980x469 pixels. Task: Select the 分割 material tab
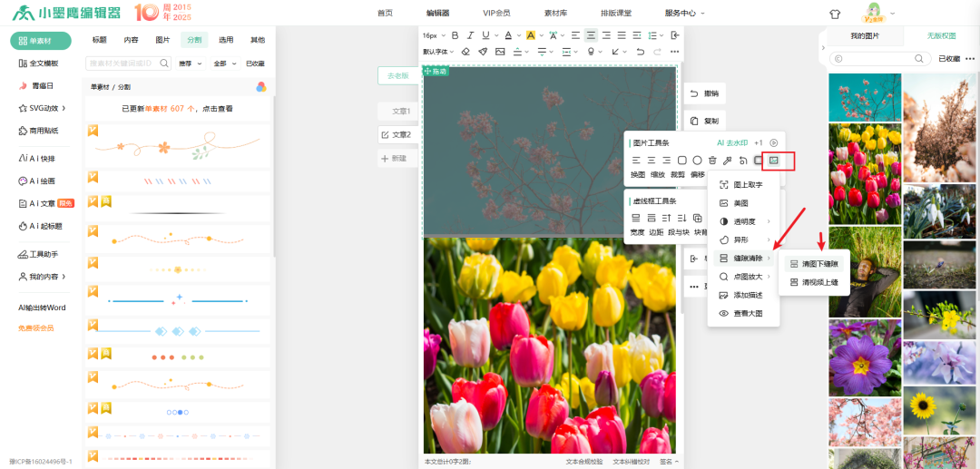click(194, 39)
